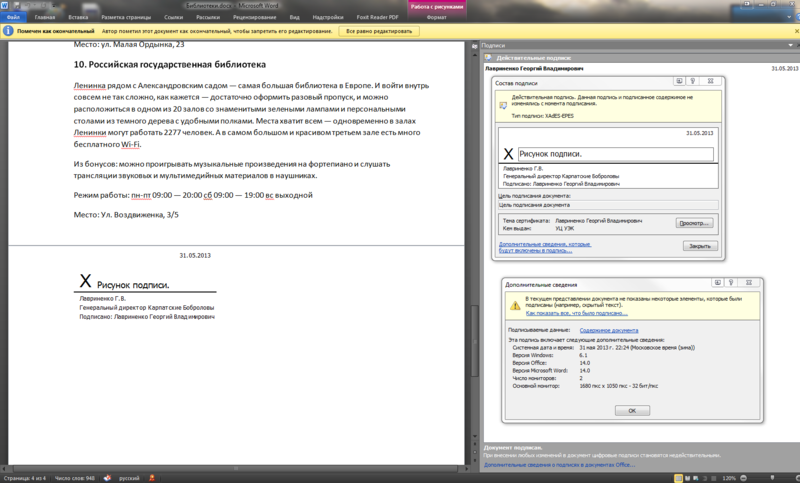This screenshot has width=800, height=483.
Task: Click the warning triangle icon in Дополнительные сведения
Action: (515, 306)
